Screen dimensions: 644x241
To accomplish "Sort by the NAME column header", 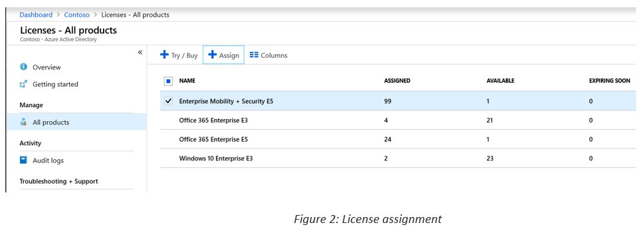I will [x=187, y=81].
